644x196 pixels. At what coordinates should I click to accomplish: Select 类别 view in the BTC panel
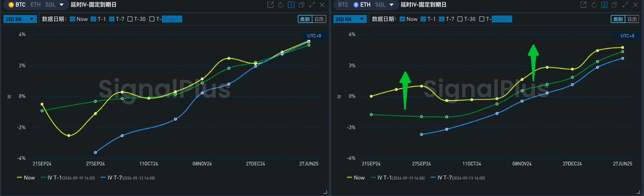coord(304,19)
